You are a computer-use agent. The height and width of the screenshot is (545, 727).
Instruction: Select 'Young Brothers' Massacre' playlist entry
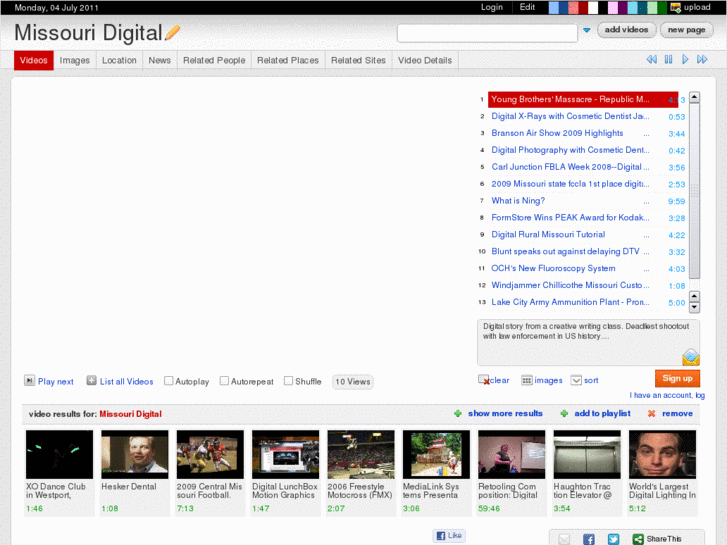(583, 99)
